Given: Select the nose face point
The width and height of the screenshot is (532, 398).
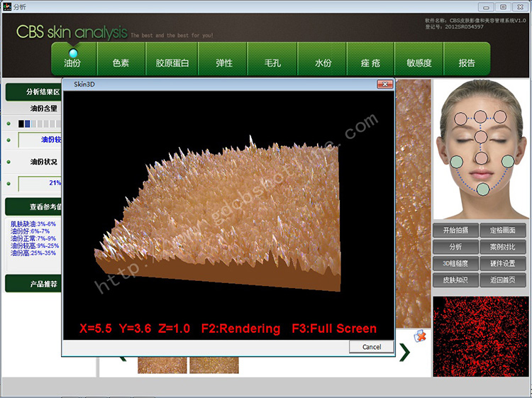Looking at the screenshot, I should 481,158.
